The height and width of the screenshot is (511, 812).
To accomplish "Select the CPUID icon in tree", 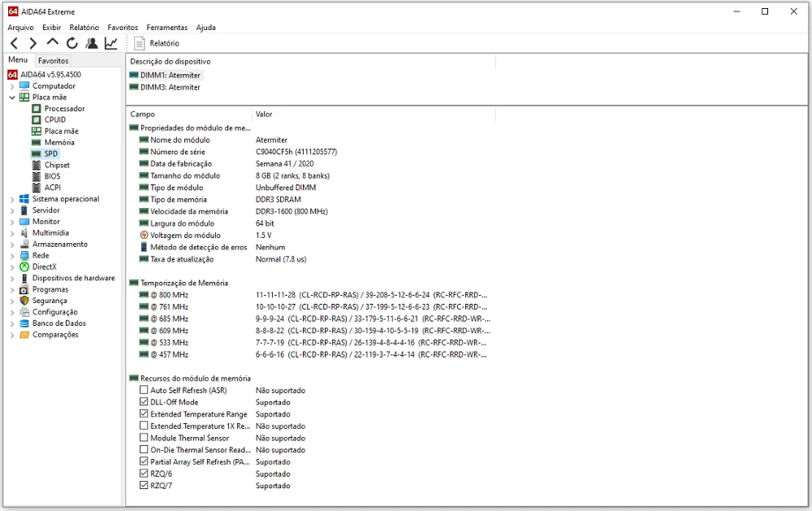I will [37, 119].
